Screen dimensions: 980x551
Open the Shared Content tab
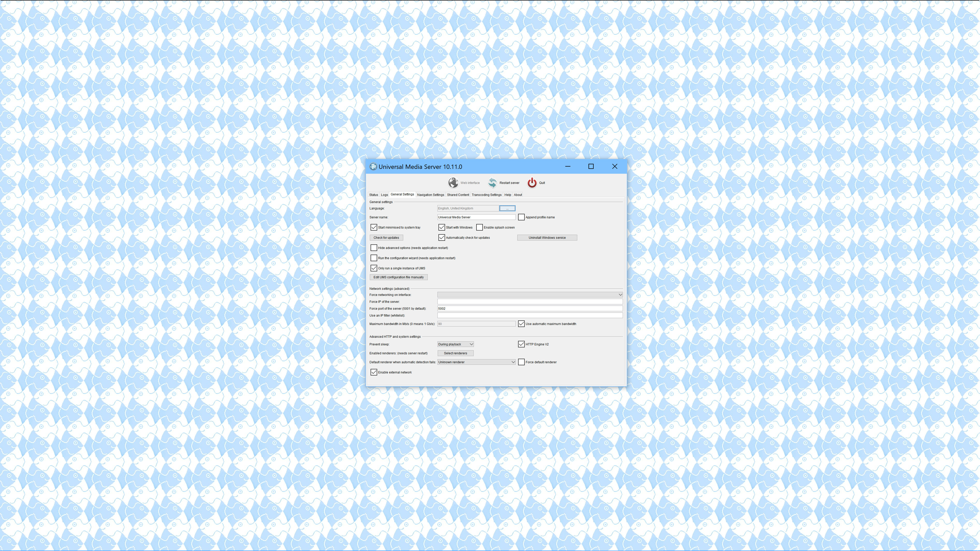tap(458, 195)
